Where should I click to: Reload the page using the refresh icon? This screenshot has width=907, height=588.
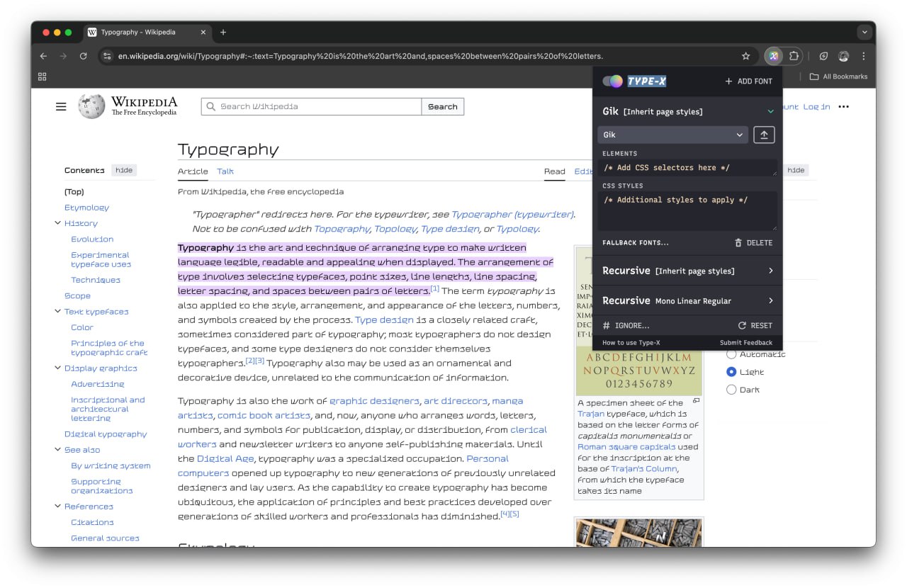pyautogui.click(x=84, y=56)
